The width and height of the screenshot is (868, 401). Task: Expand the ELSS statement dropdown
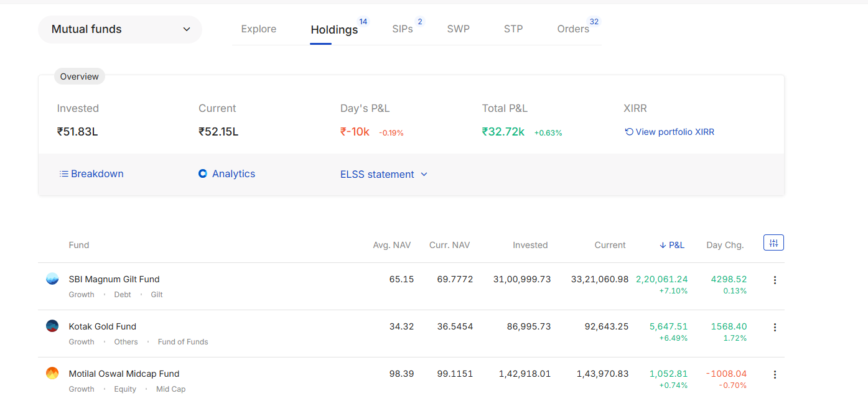click(383, 175)
